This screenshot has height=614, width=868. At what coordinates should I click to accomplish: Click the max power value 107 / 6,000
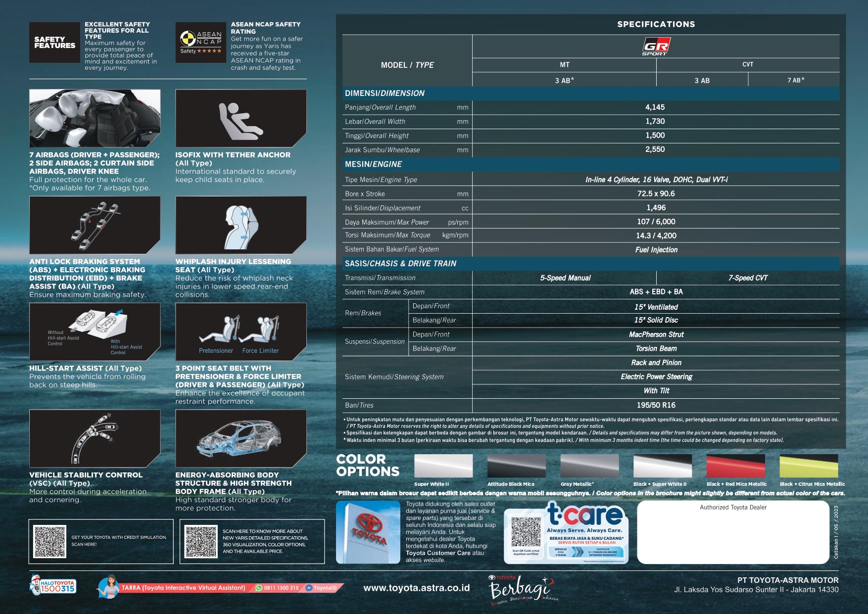656,222
